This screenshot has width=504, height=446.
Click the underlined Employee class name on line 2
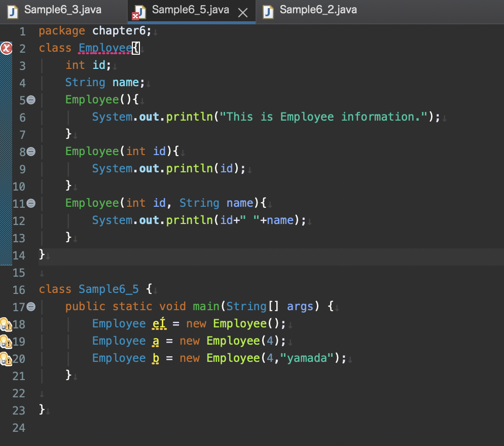pyautogui.click(x=105, y=48)
